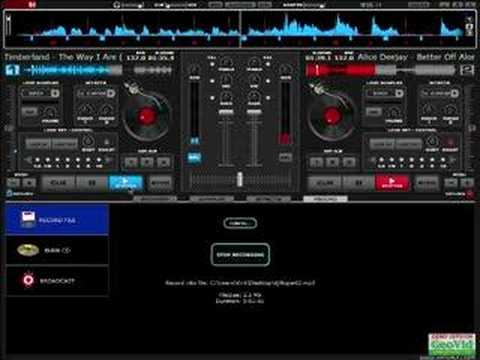Viewport: 480px width, 360px height.
Task: Click the left deck sampler REC button
Action: pyautogui.click(x=29, y=112)
